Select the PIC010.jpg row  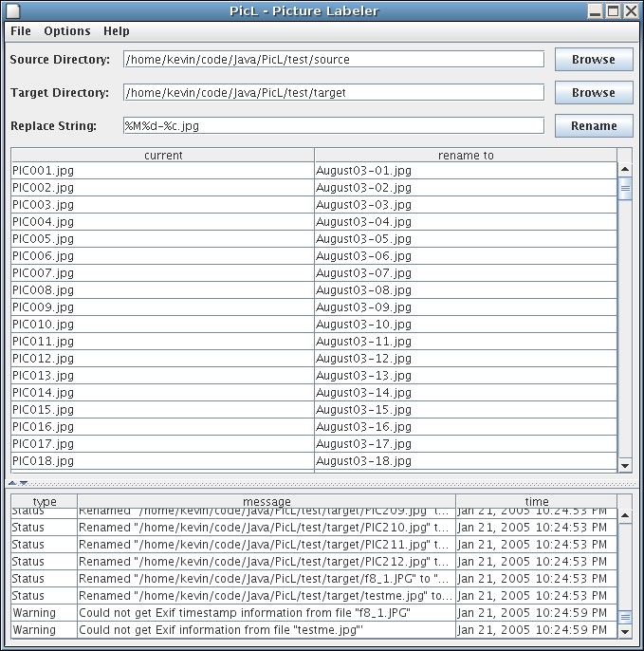162,325
